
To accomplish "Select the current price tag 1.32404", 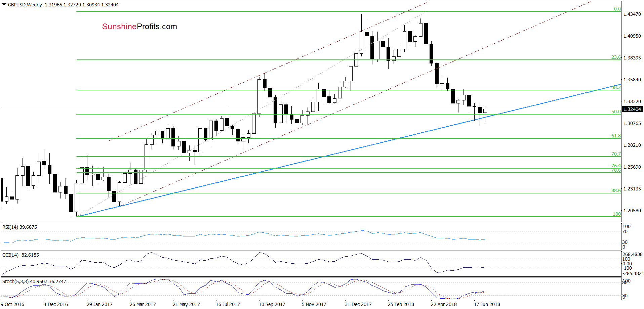I will point(632,109).
